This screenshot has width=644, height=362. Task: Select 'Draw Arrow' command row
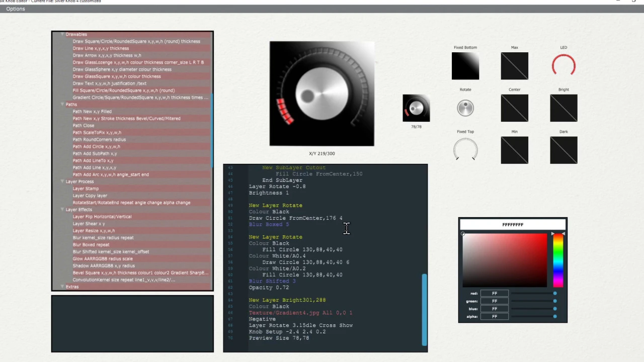point(107,55)
